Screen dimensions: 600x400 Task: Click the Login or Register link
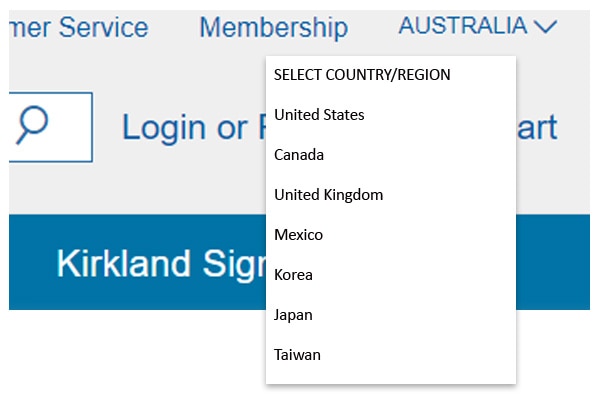pos(192,128)
